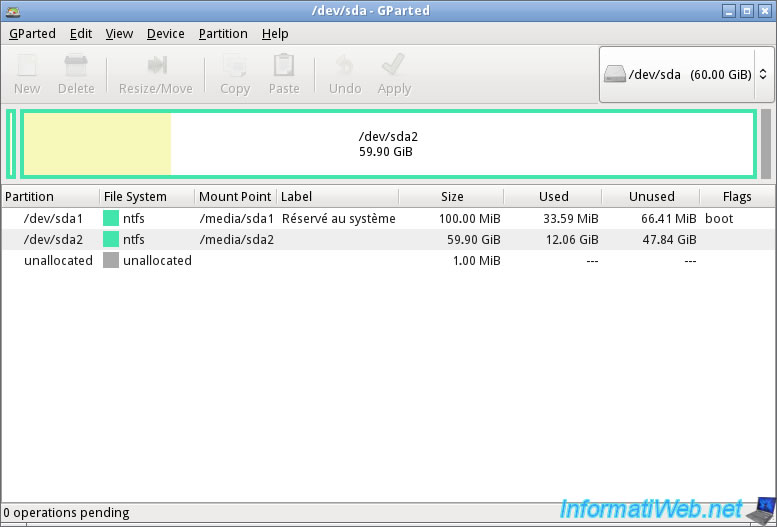Sort by the Flags column header
Image resolution: width=777 pixels, height=527 pixels.
pyautogui.click(x=737, y=197)
